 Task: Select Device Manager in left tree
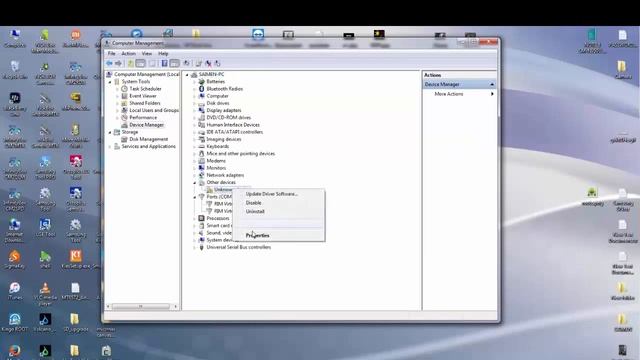(x=147, y=125)
